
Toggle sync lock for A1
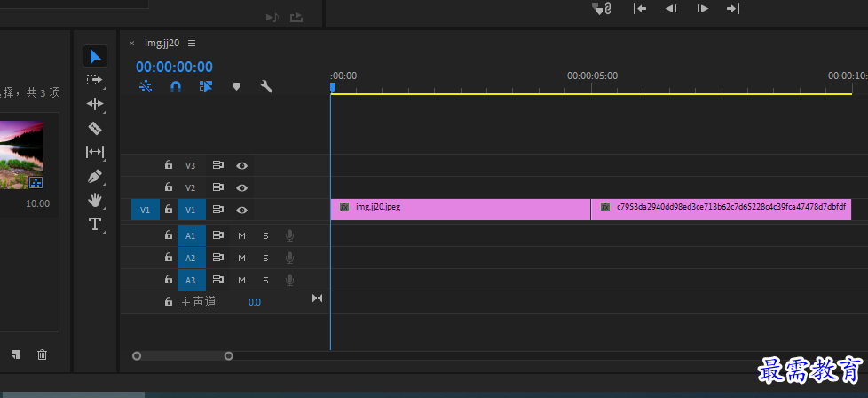218,235
